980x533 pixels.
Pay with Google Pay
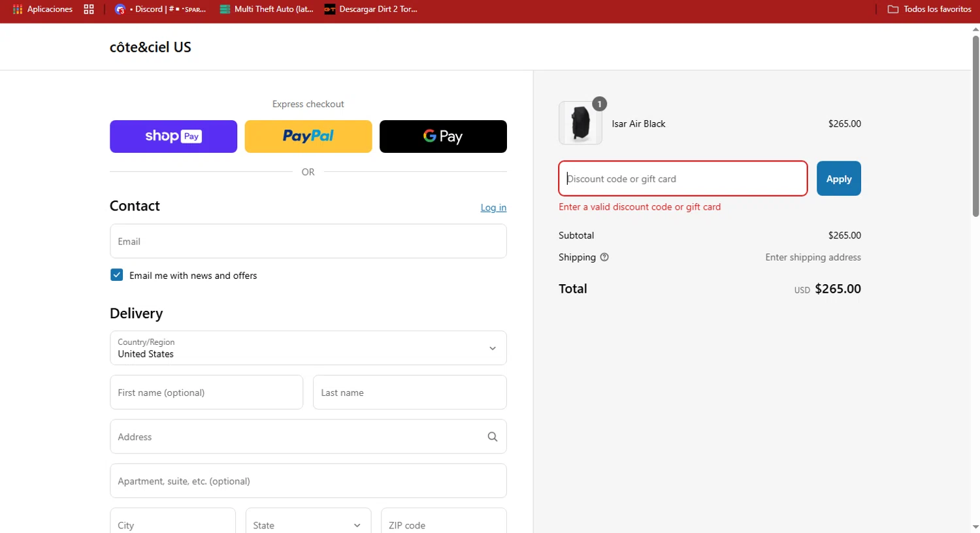(443, 137)
